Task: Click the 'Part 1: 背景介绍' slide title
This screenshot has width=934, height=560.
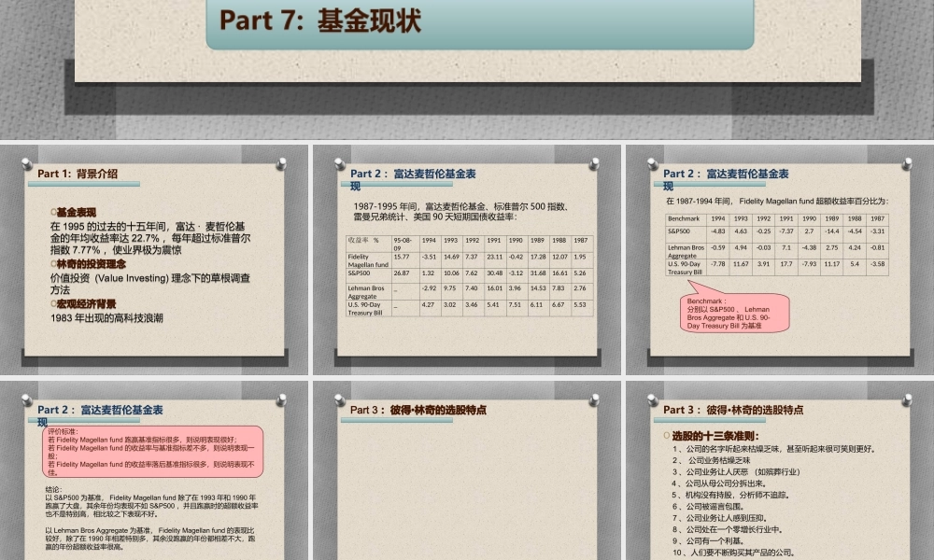Action: pos(78,174)
